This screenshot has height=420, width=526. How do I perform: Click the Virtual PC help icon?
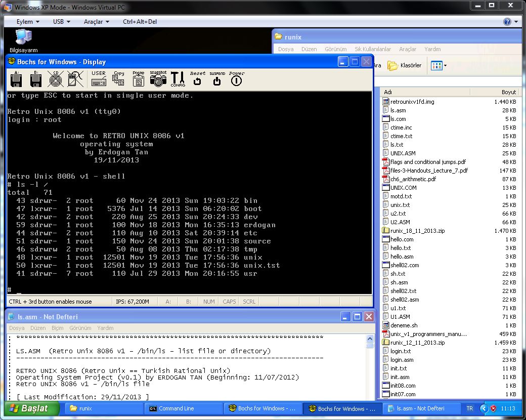click(x=507, y=22)
